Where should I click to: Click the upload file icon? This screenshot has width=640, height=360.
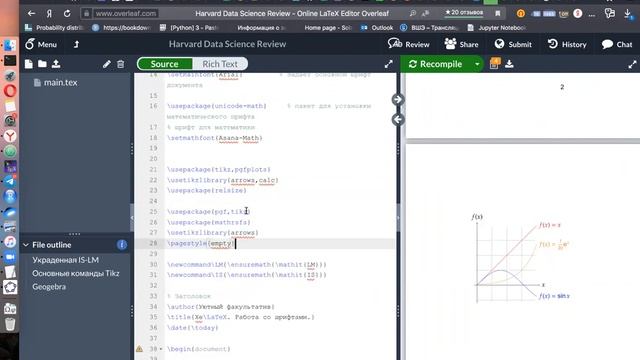point(56,64)
